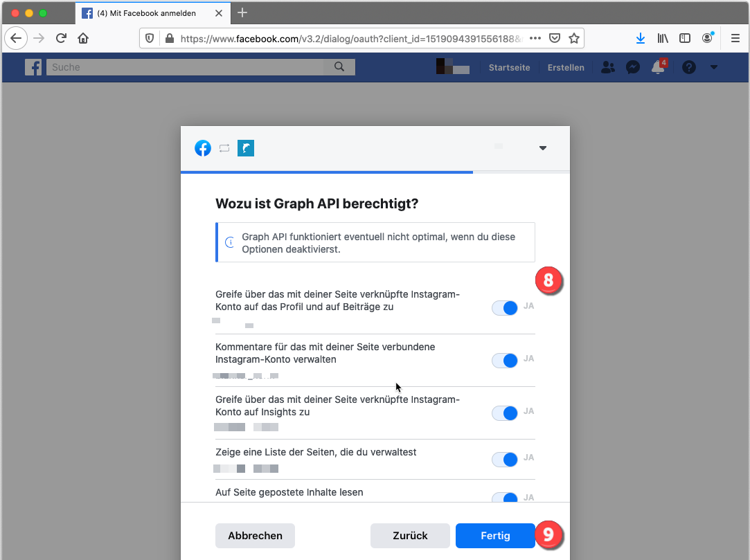Open the Facebook profile with blurred avatar

[453, 66]
